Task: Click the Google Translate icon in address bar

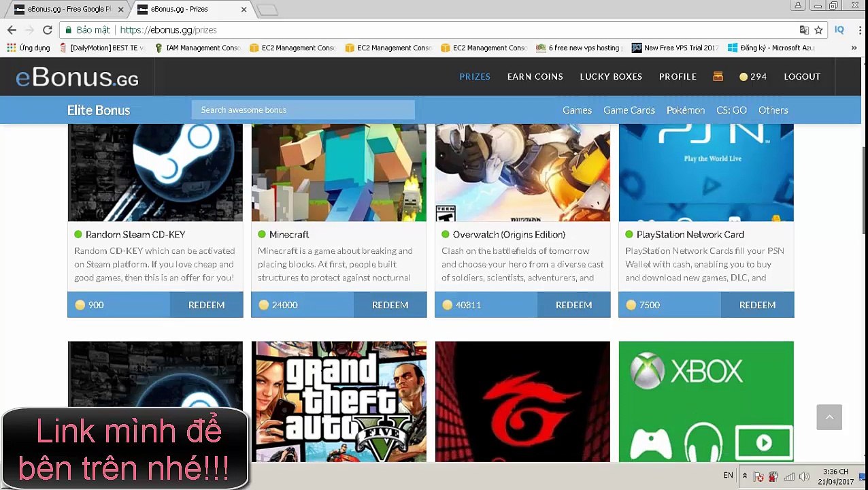Action: click(804, 30)
